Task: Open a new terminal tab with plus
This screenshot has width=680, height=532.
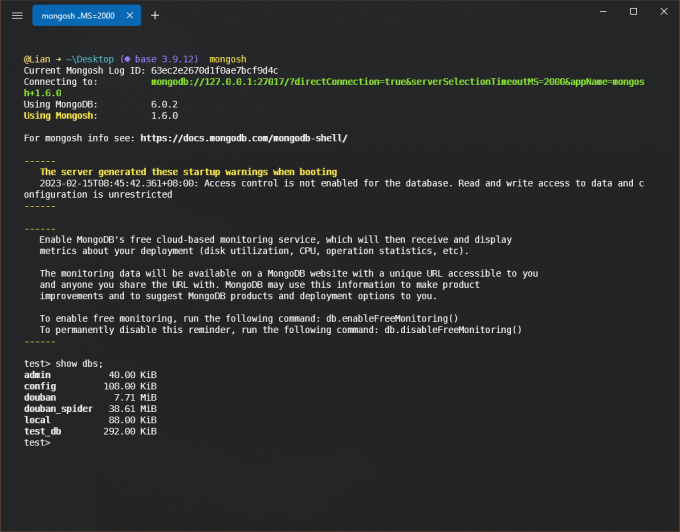Action: click(155, 16)
